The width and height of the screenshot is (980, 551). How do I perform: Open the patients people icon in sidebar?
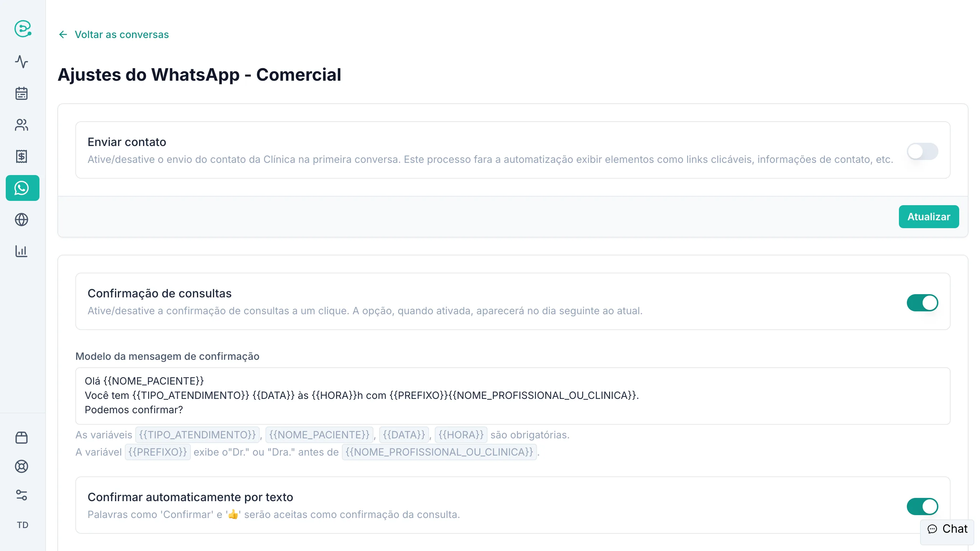[x=22, y=125]
